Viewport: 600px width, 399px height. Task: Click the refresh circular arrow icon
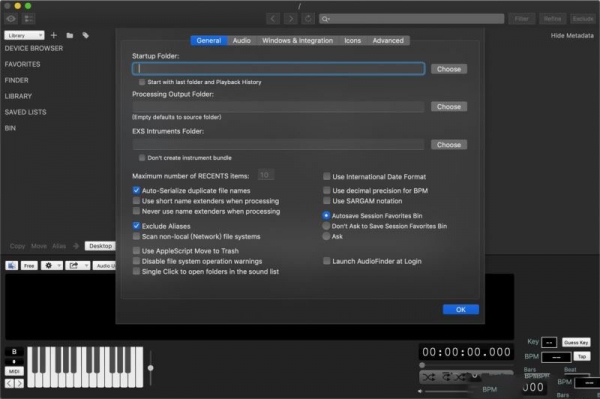308,18
